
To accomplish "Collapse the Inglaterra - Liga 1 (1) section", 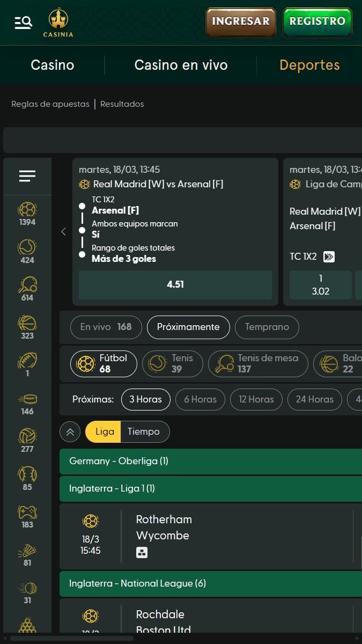I will (211, 488).
